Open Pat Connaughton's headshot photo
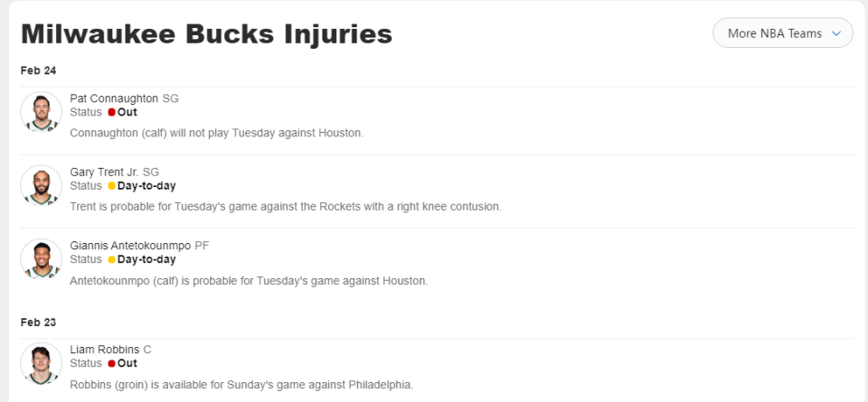 [x=41, y=112]
